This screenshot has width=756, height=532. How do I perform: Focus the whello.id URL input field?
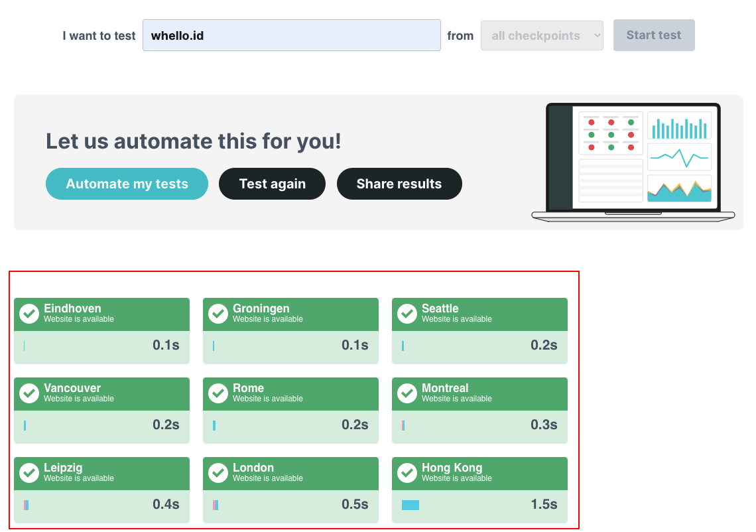click(291, 36)
